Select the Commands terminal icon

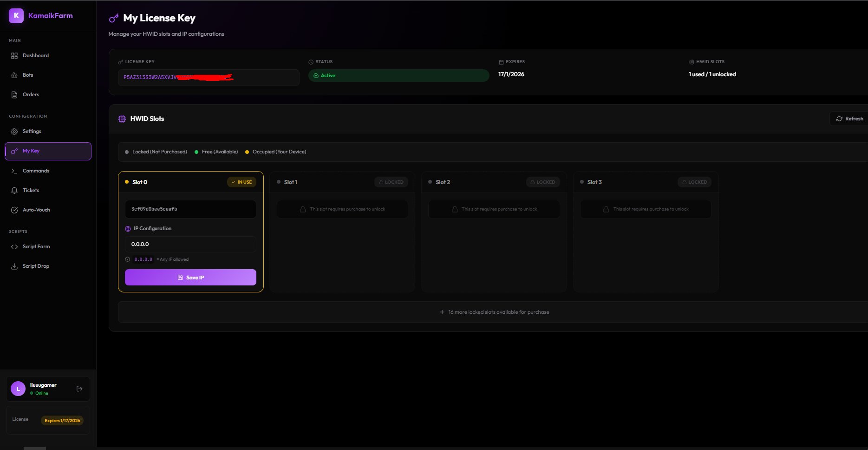(14, 171)
